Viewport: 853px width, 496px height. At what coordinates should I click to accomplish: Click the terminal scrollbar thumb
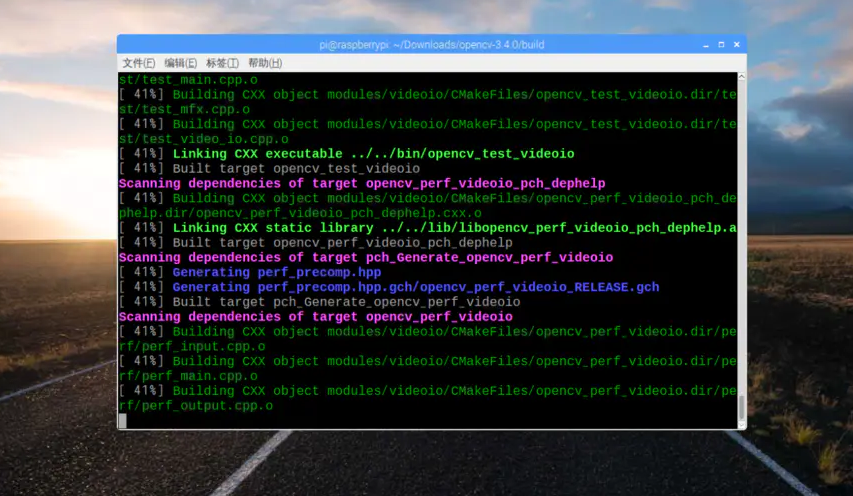(x=741, y=407)
